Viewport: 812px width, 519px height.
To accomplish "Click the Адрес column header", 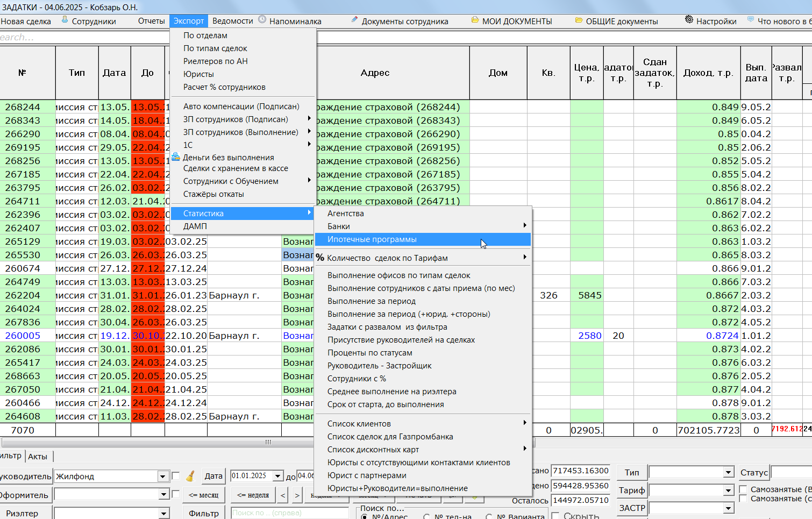I will [375, 73].
